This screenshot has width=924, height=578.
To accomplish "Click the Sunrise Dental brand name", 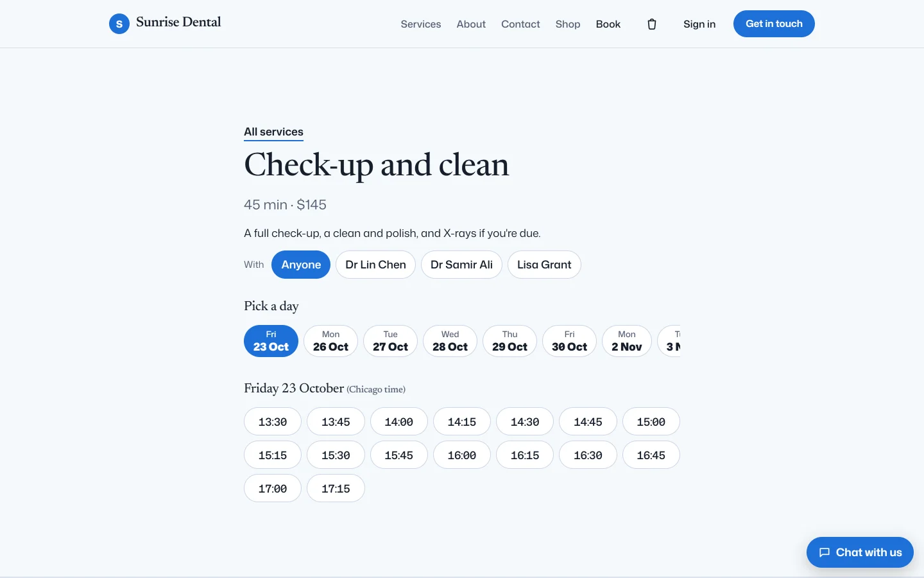I will coord(178,22).
